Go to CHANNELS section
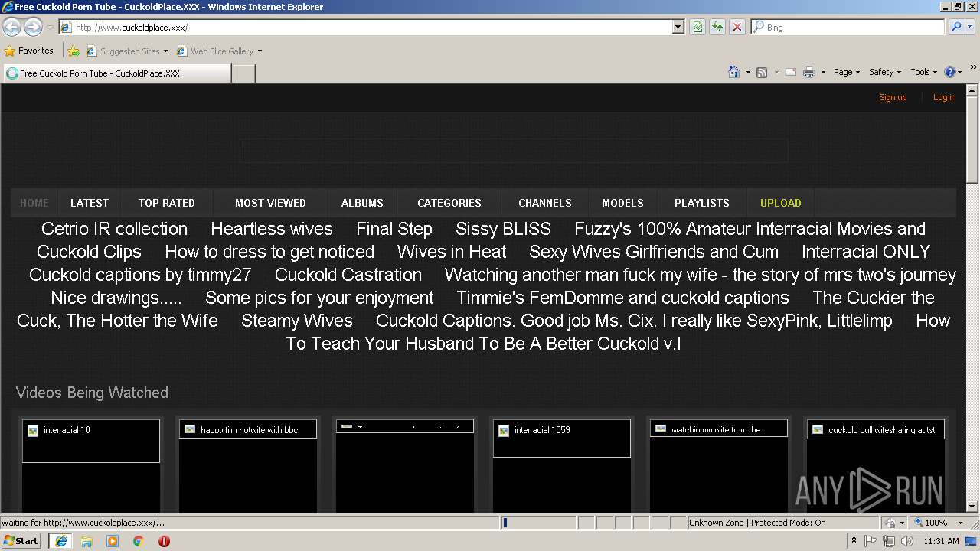Image resolution: width=980 pixels, height=551 pixels. click(x=545, y=203)
